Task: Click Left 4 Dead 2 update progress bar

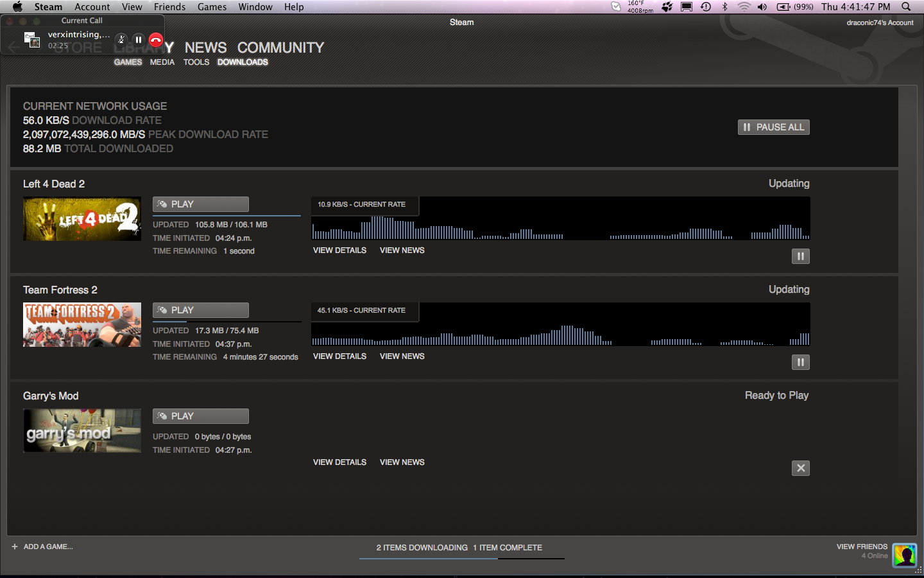Action: 227,216
